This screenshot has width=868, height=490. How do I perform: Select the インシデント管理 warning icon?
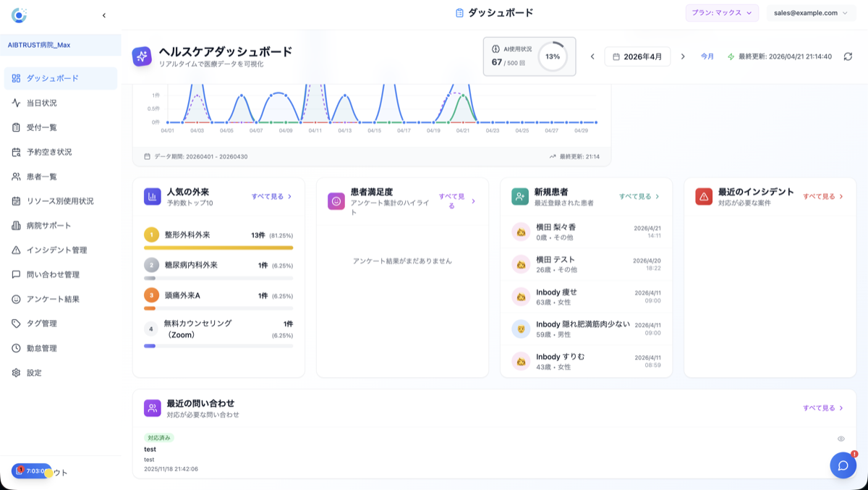pos(14,251)
